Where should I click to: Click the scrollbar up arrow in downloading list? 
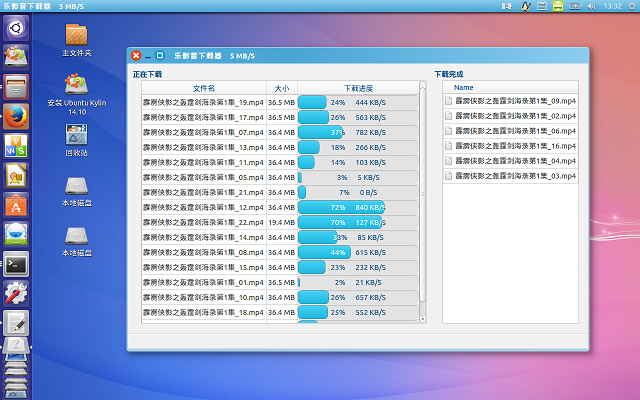422,84
